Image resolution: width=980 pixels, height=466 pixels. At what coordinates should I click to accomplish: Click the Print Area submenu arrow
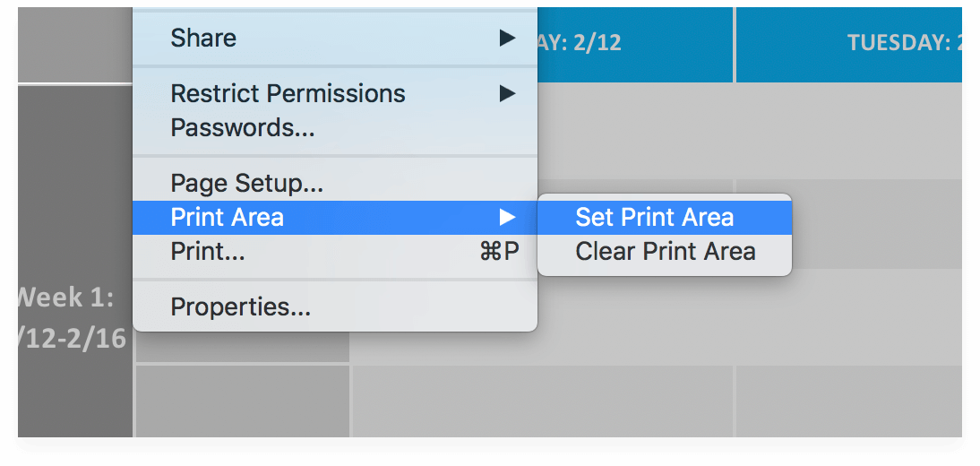coord(507,218)
